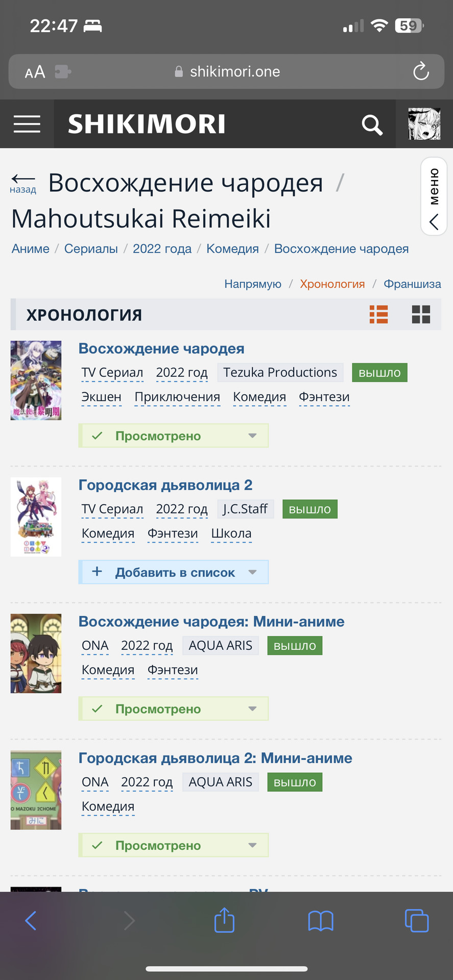Open Safari tabs overview icon
The image size is (453, 980).
[417, 921]
